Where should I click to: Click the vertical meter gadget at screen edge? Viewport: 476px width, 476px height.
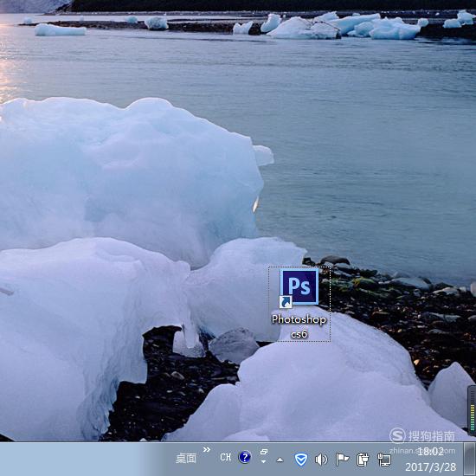[472, 410]
